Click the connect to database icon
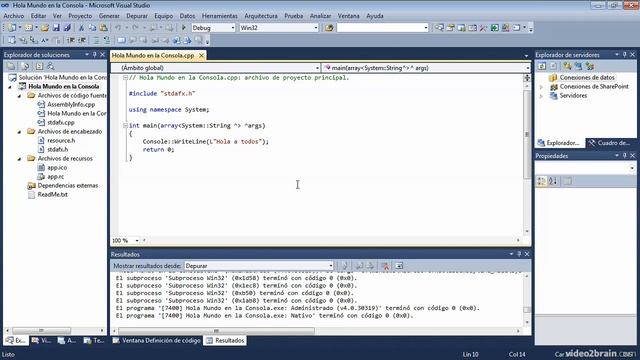640x360 pixels. tap(567, 66)
